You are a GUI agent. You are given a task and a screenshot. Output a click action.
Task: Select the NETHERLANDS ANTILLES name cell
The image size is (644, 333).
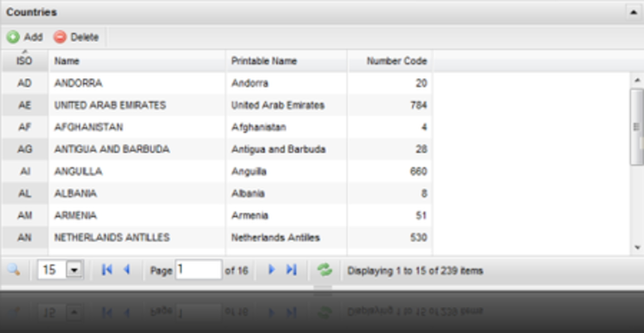point(137,238)
